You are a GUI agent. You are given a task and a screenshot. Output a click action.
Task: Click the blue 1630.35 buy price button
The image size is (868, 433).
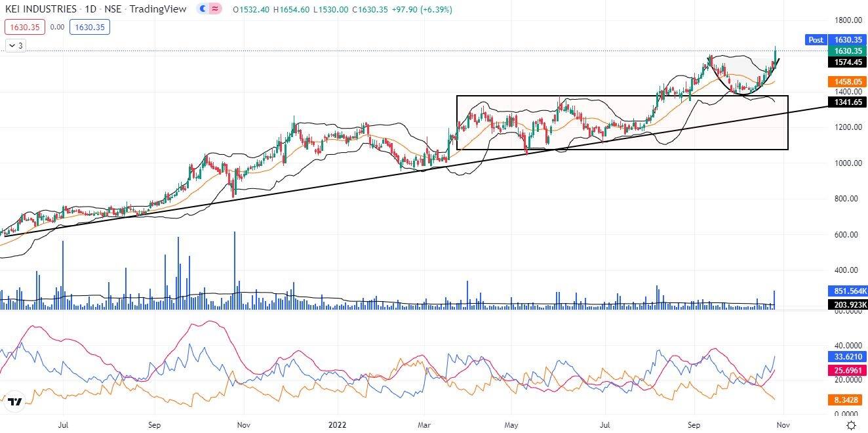(x=91, y=27)
